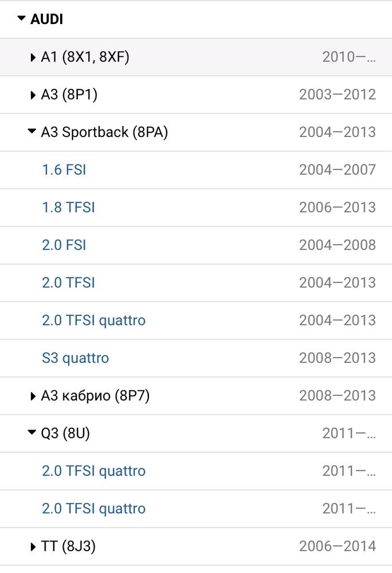Select the 2.0 FSI modification

(x=64, y=245)
